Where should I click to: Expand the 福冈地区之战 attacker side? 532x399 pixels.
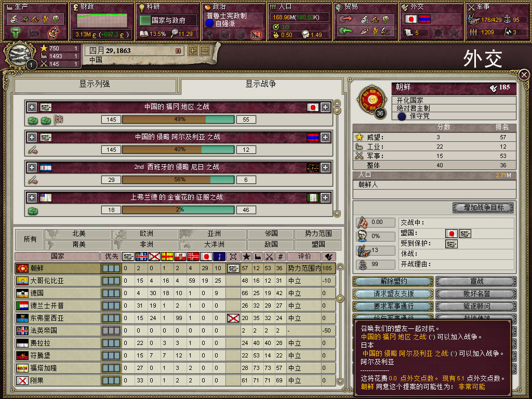click(32, 107)
